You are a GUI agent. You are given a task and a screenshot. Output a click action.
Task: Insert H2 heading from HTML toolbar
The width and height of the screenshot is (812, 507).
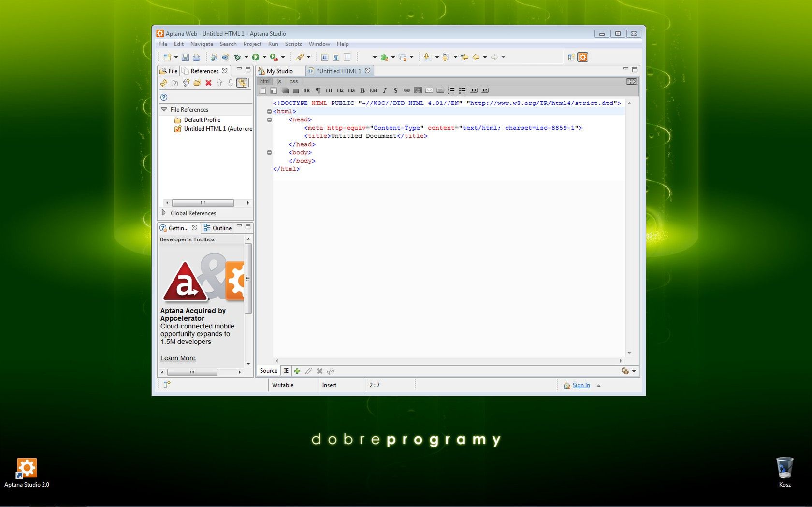click(x=340, y=90)
